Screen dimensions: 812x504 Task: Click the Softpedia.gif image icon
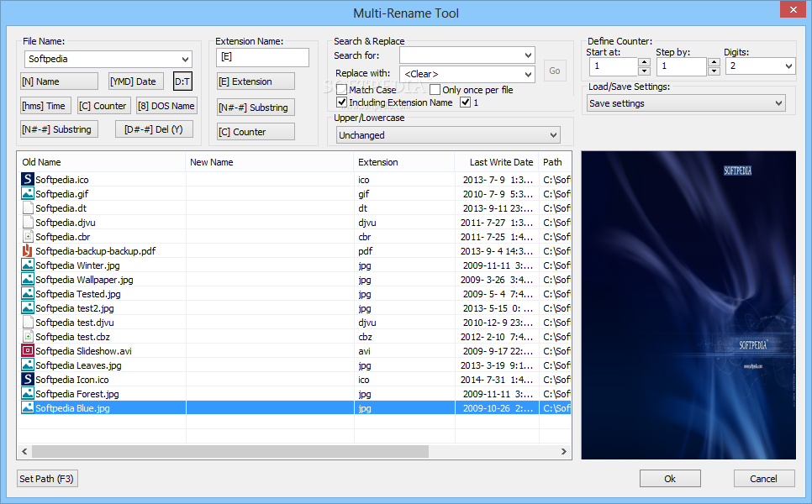click(x=28, y=193)
